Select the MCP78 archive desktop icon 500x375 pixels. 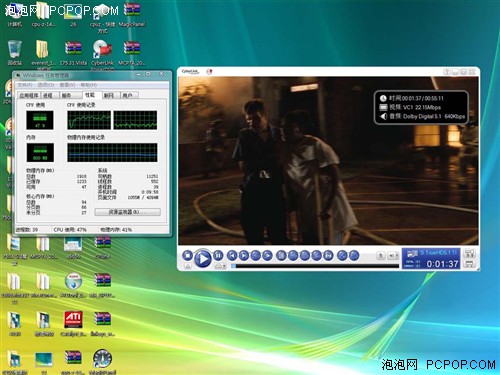132,53
